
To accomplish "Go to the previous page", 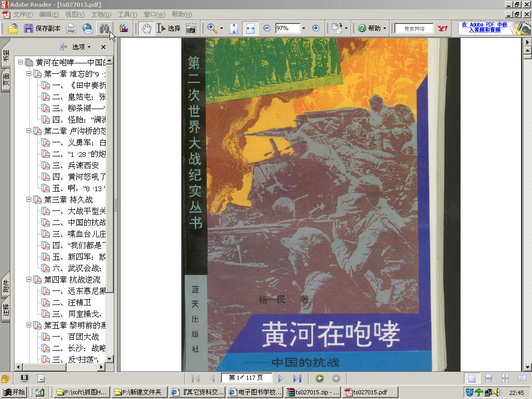I will click(212, 378).
